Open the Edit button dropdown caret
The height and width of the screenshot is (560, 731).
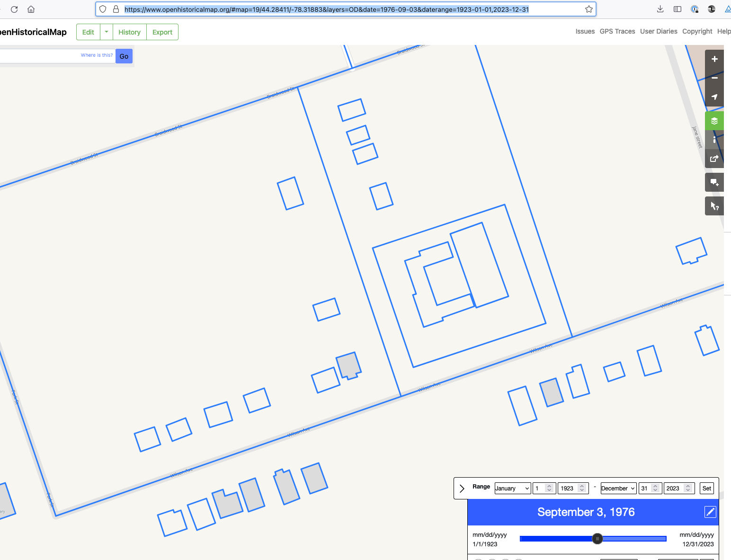click(106, 32)
